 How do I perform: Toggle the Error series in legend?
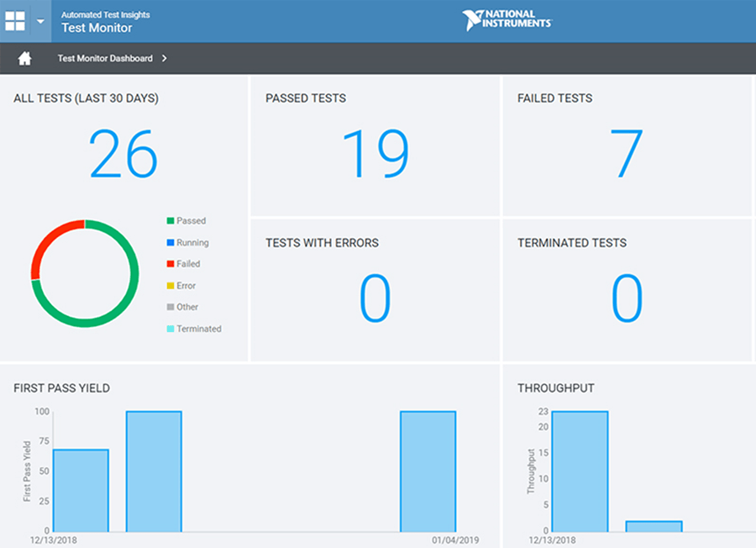[x=185, y=286]
